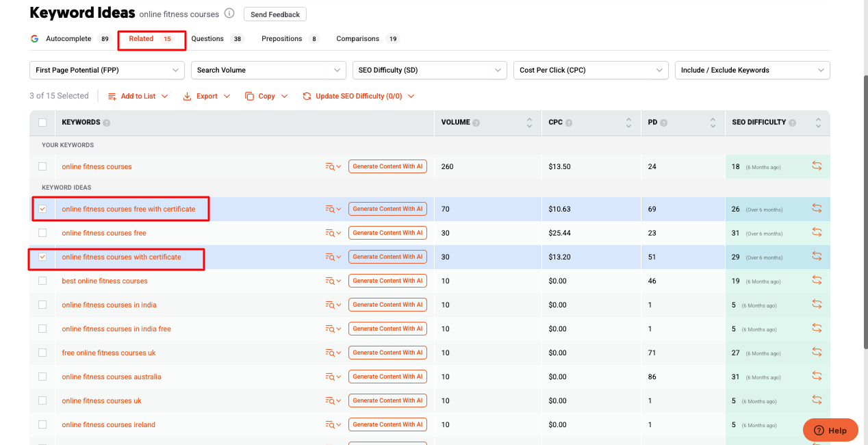Screen dimensions: 868x445
Task: Click the orange Help button
Action: click(x=830, y=431)
